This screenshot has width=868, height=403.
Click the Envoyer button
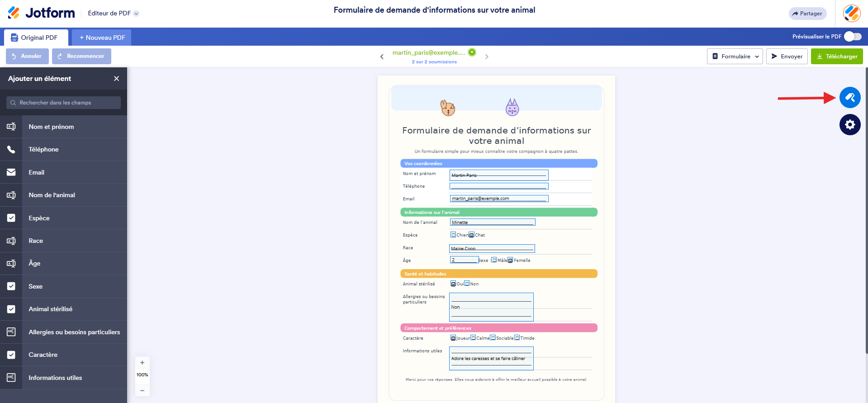click(787, 56)
